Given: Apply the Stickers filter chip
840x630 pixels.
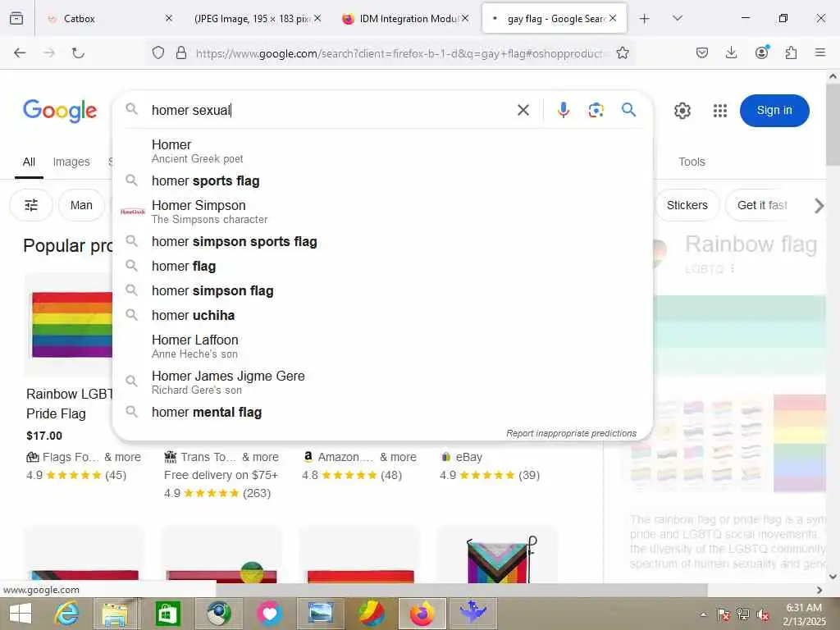Looking at the screenshot, I should (x=687, y=205).
